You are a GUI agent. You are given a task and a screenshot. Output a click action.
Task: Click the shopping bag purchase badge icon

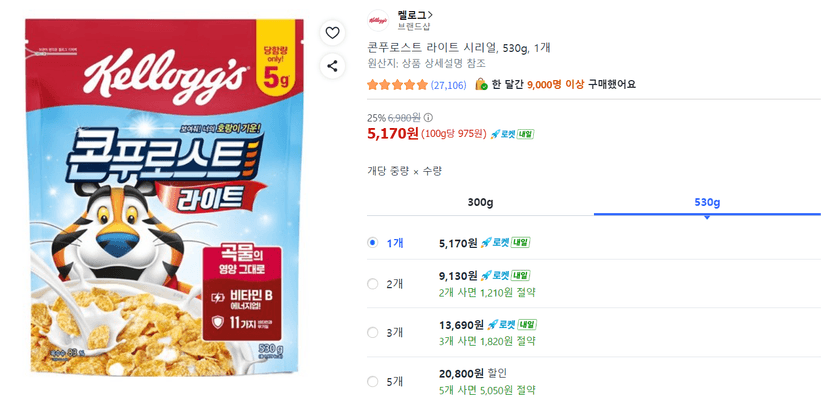click(x=481, y=84)
